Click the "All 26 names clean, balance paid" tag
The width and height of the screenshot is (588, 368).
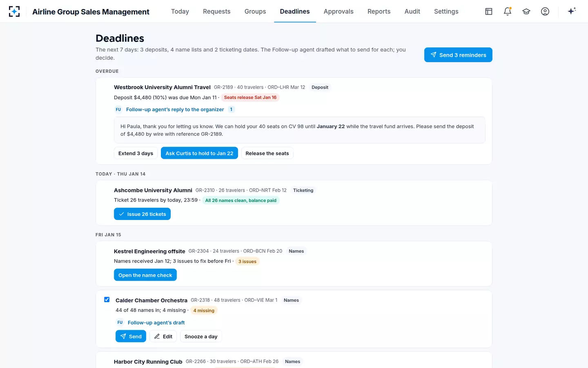(x=241, y=200)
